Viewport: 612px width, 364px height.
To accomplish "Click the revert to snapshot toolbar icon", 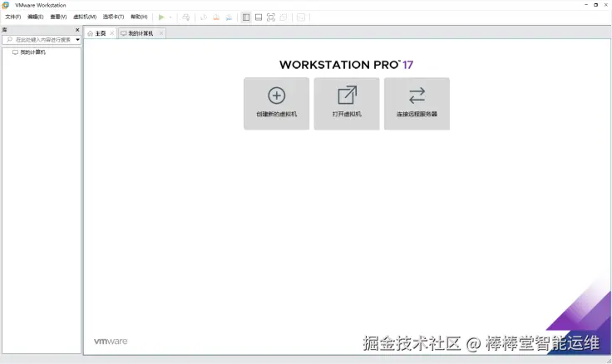I will (x=216, y=17).
